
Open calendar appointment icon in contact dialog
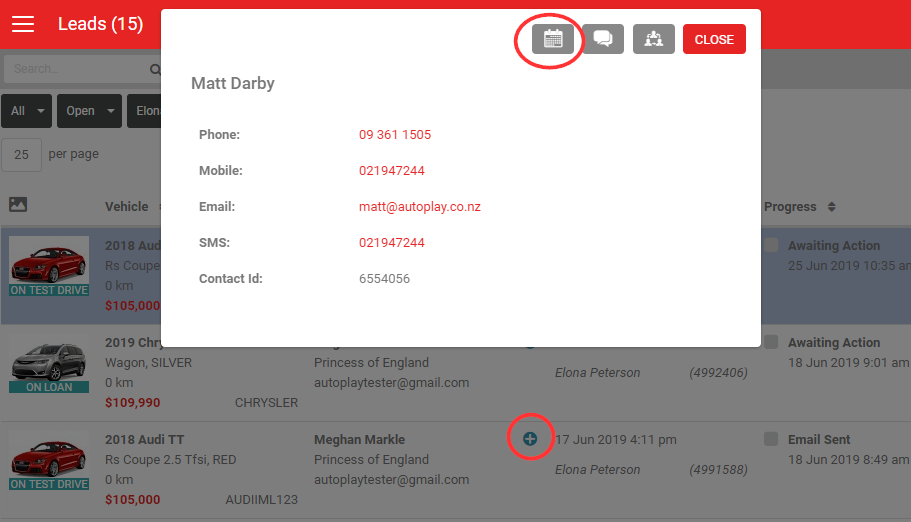553,39
